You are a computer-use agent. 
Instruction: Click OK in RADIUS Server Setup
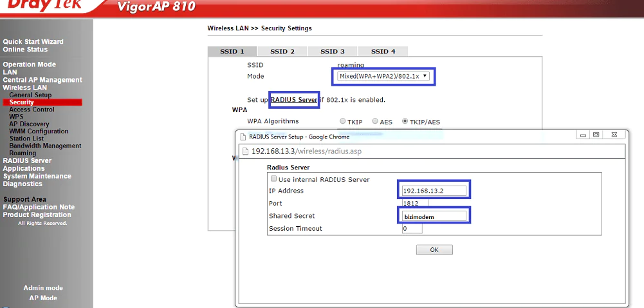[434, 249]
